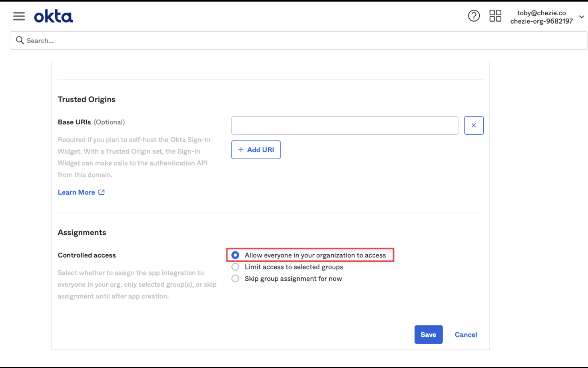The image size is (588, 368).
Task: Remove the Base URI with X button
Action: (x=474, y=126)
